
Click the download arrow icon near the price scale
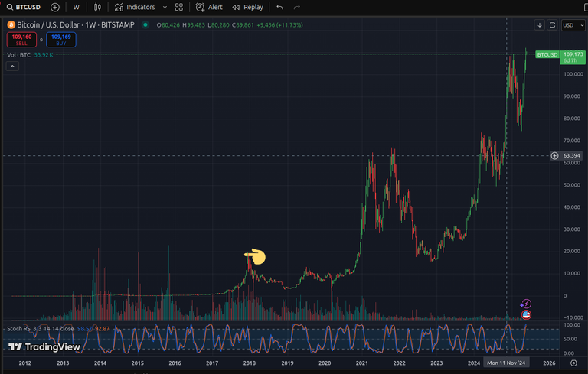coord(540,25)
